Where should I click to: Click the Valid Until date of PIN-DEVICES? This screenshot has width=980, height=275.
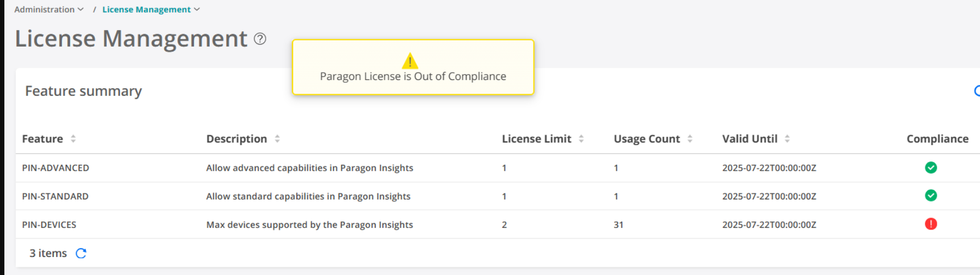tap(769, 225)
